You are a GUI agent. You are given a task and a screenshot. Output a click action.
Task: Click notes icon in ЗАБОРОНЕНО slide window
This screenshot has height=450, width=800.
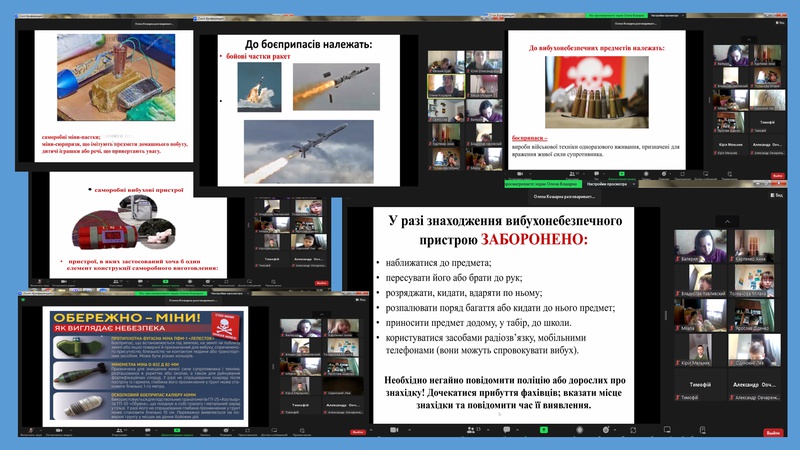(703, 430)
